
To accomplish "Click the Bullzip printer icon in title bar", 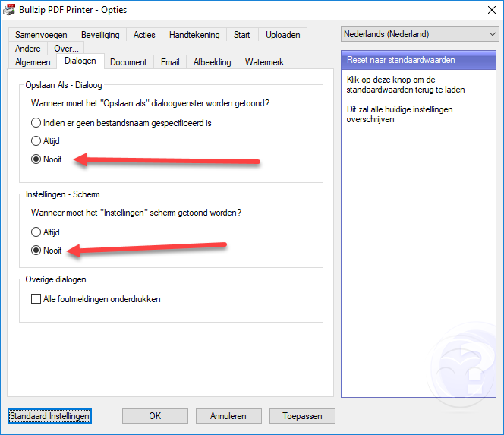I will click(x=9, y=10).
